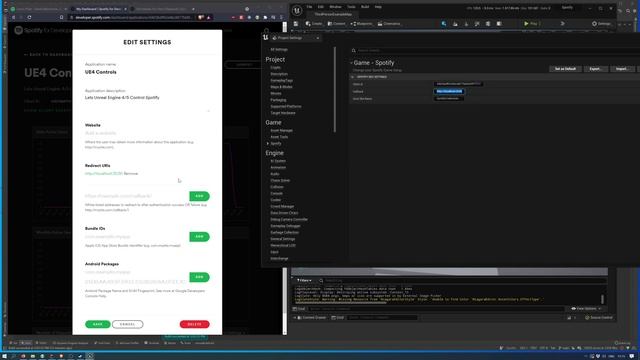The height and width of the screenshot is (360, 640).
Task: Switch to Landscape mode icon in toolbar
Action: tap(455, 24)
